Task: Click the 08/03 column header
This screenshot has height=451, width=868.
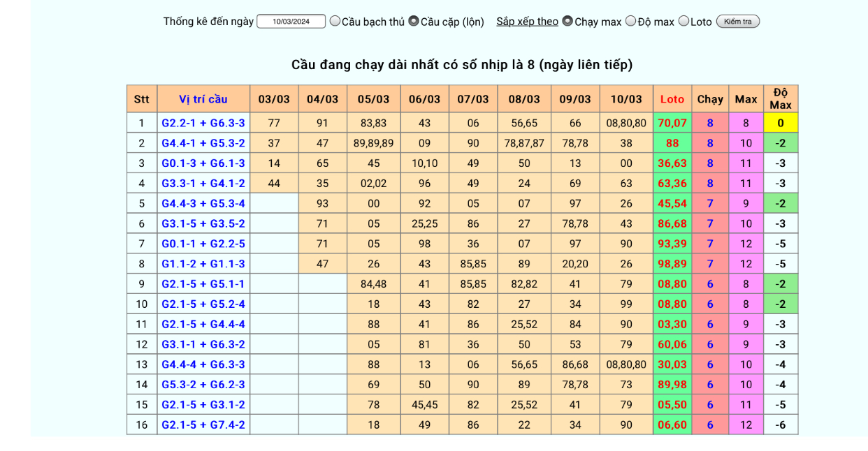Action: tap(524, 99)
